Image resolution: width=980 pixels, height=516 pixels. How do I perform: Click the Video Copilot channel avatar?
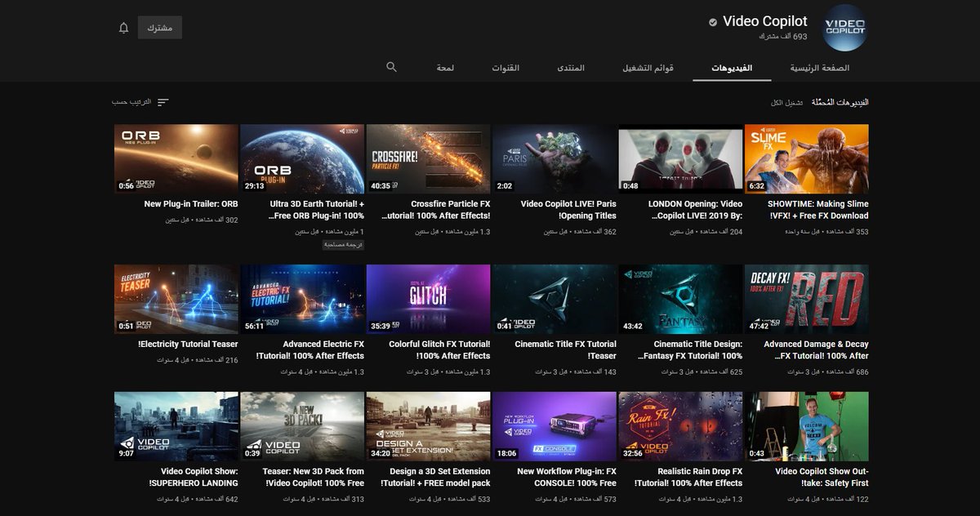point(844,28)
